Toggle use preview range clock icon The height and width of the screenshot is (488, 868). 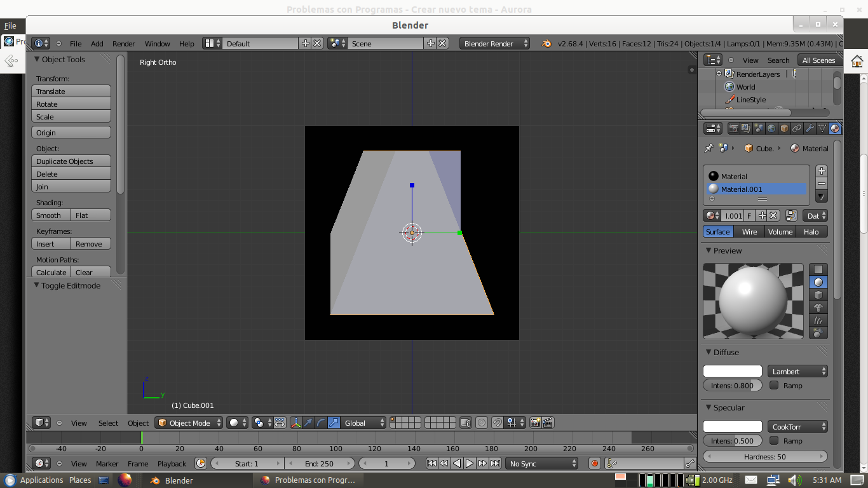click(201, 463)
